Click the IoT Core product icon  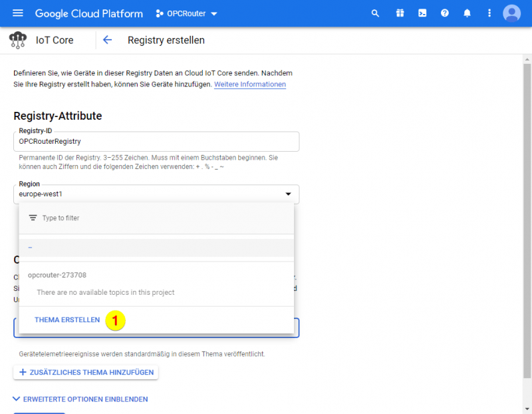pyautogui.click(x=18, y=40)
